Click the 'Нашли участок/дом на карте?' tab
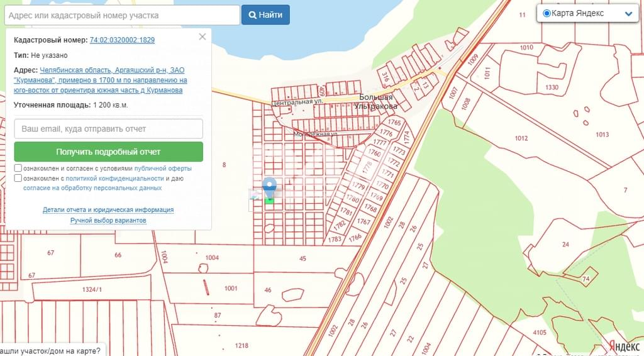 tap(50, 350)
